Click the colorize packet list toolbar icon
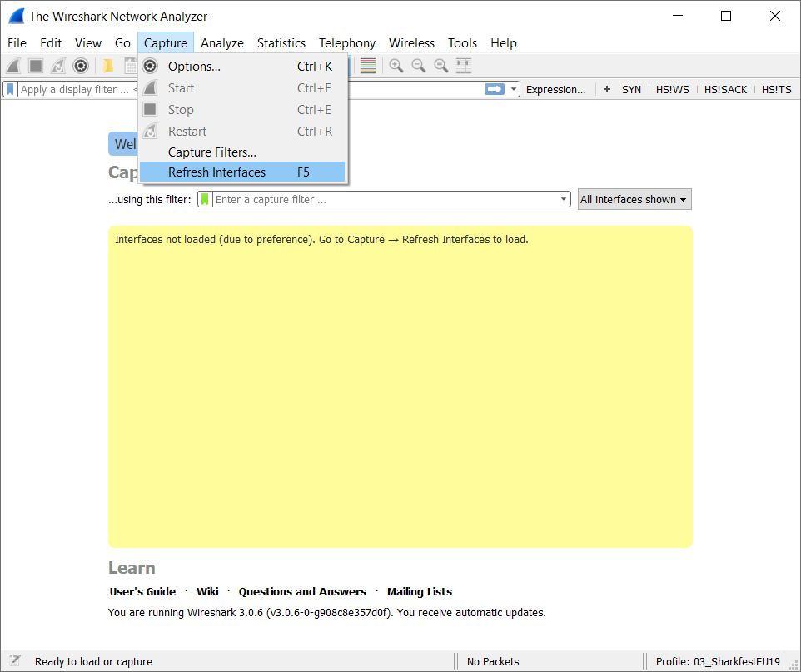This screenshot has height=672, width=801. [368, 66]
